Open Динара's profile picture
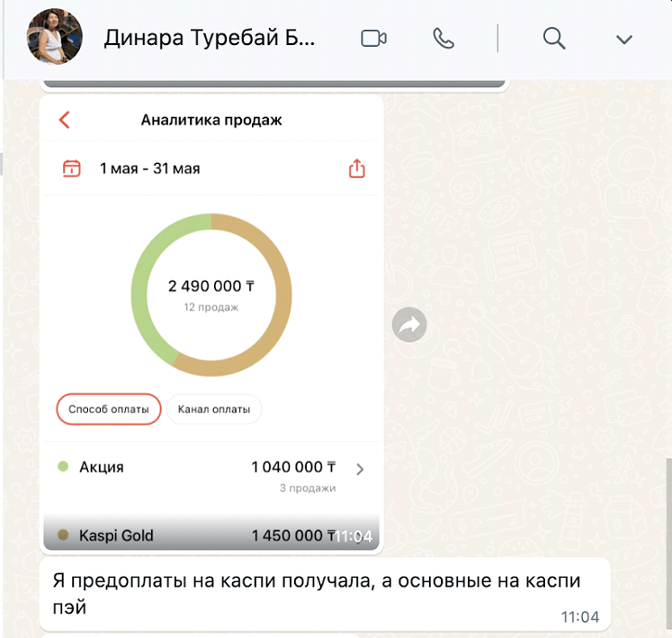 (x=55, y=36)
